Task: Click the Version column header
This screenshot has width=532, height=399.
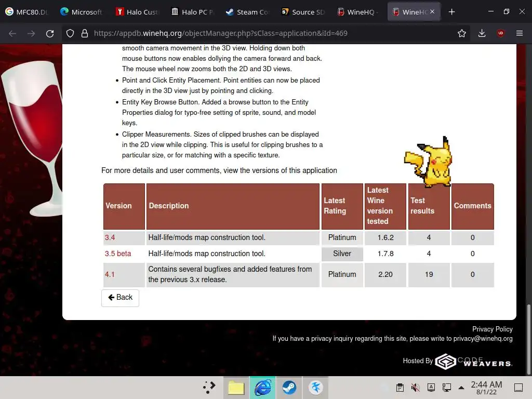Action: (124, 206)
